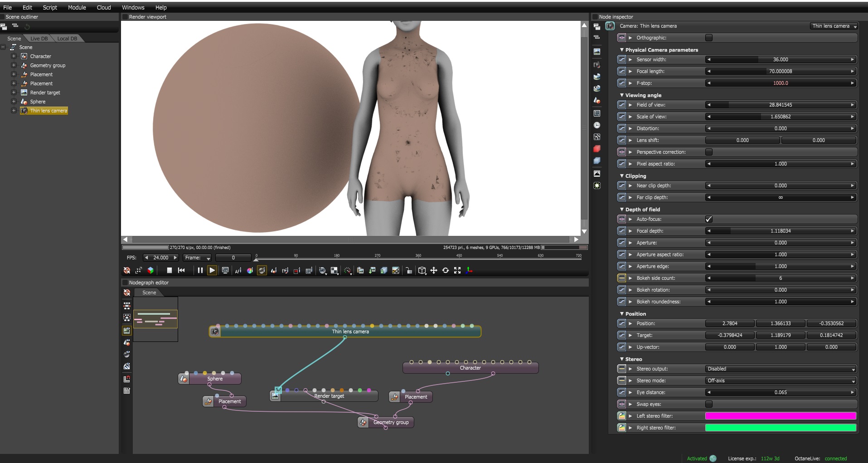Click the stop render button

[169, 270]
